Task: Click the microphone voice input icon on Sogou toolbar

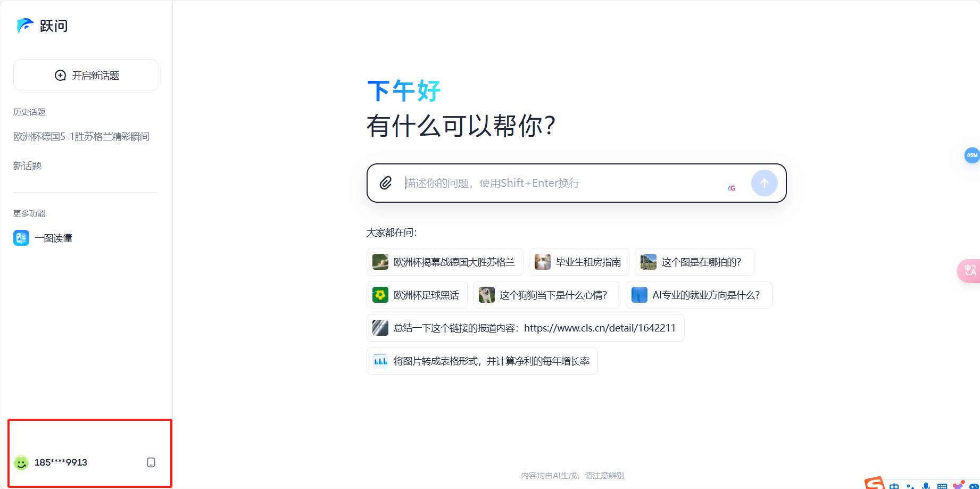Action: click(x=926, y=486)
